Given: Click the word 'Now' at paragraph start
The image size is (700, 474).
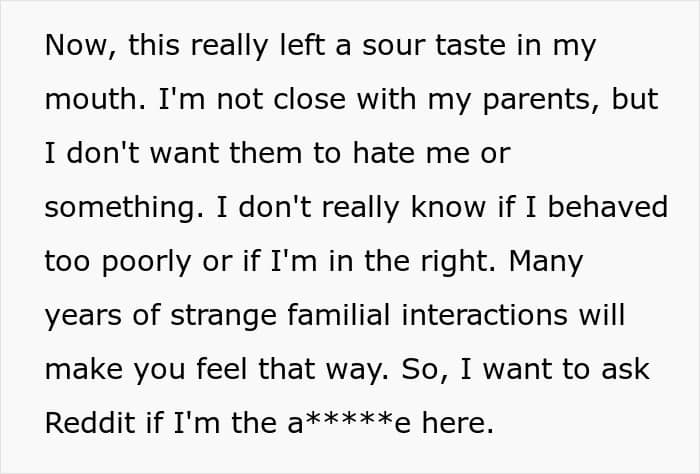Looking at the screenshot, I should pyautogui.click(x=76, y=45).
